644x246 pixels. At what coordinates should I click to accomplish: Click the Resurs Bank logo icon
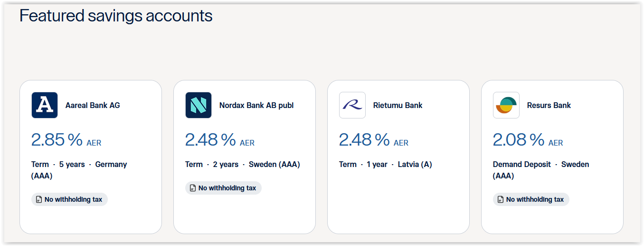click(x=506, y=105)
